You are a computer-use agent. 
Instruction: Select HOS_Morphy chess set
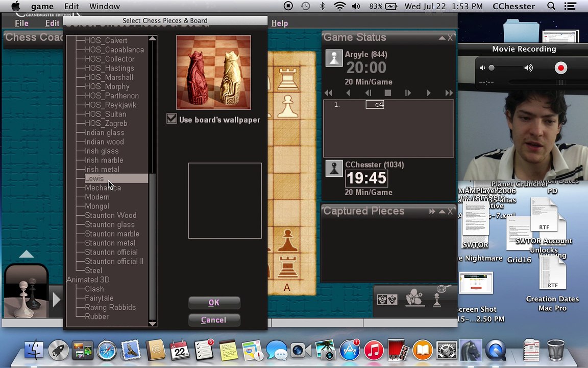coord(107,87)
